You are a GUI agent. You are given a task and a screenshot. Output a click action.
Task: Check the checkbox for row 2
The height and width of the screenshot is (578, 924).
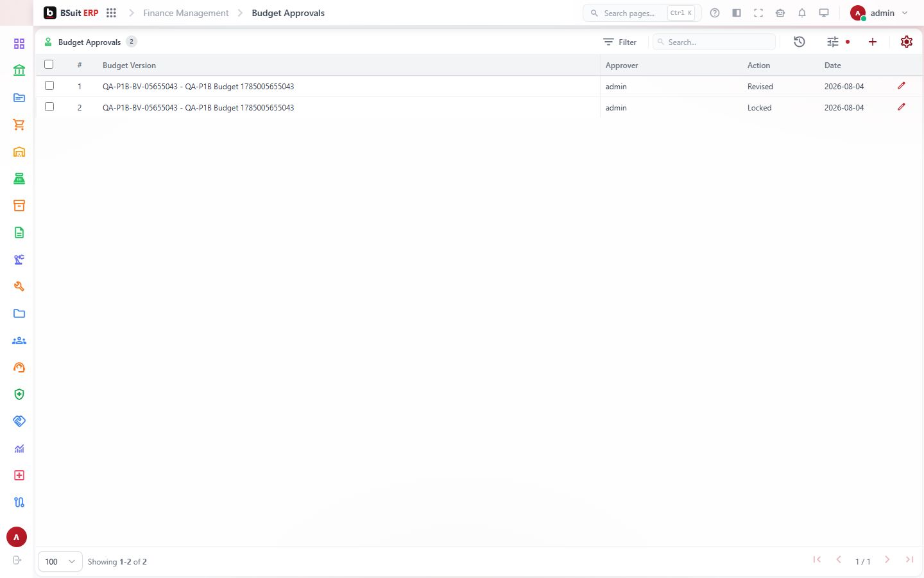(x=49, y=107)
